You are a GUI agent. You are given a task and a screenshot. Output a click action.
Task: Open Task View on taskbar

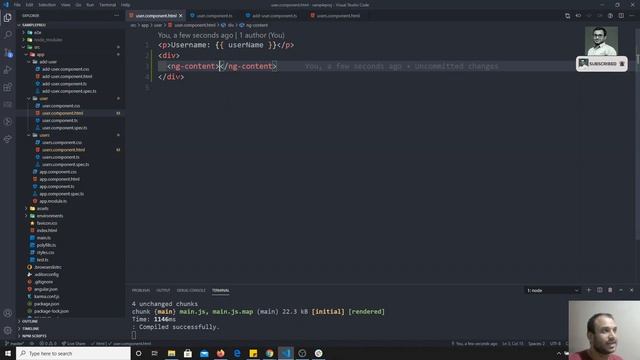point(155,353)
